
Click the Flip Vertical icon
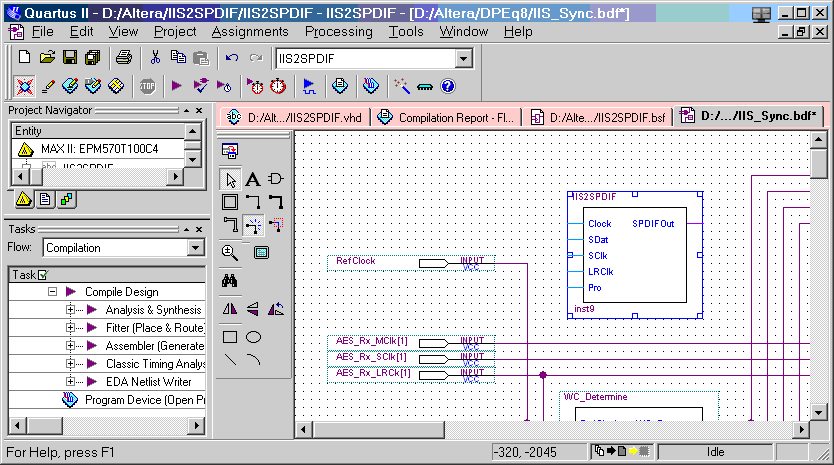pyautogui.click(x=253, y=309)
